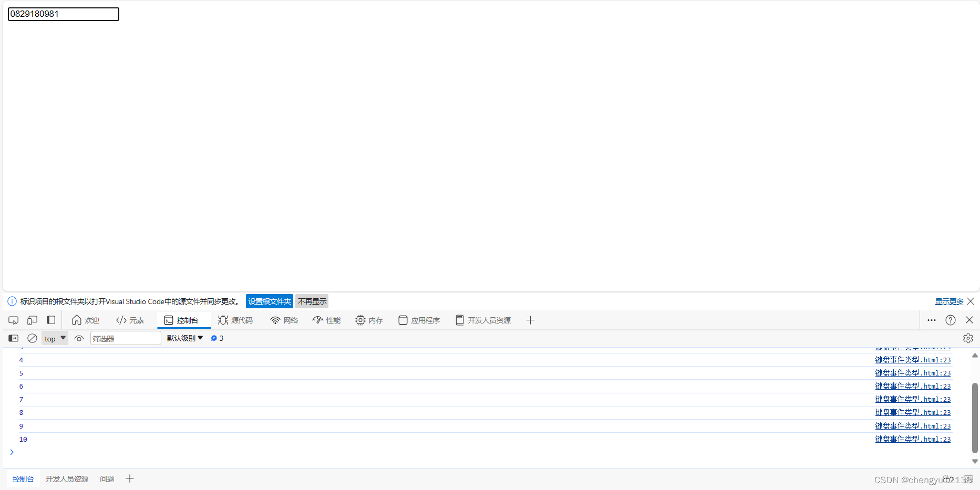Click the info icon in the root folder banner

pos(12,301)
